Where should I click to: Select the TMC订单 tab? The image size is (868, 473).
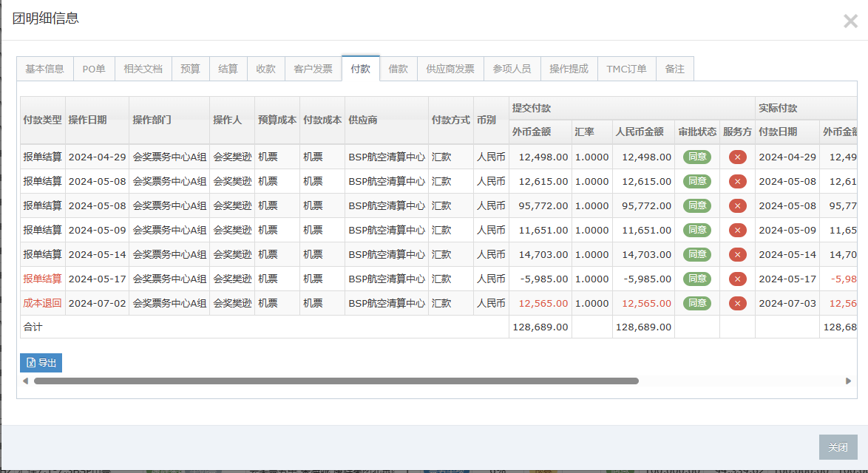626,69
